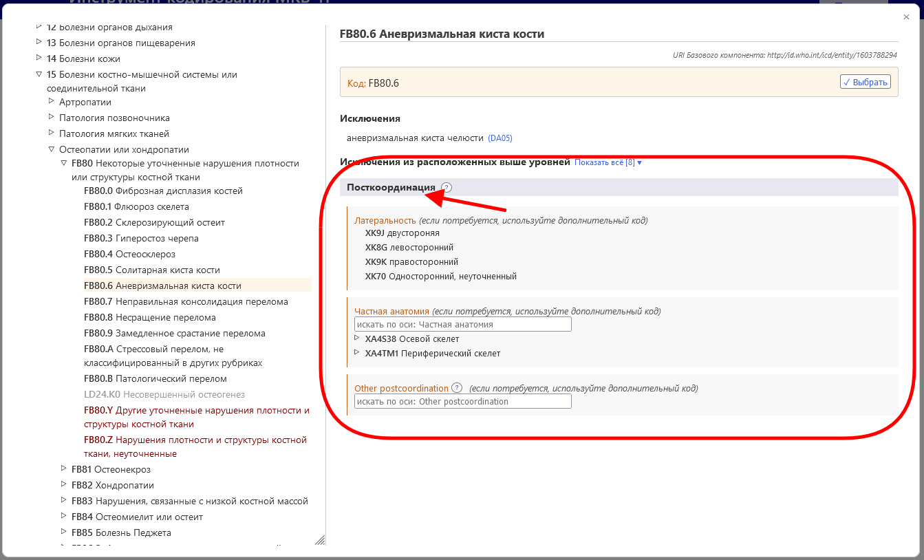Image resolution: width=924 pixels, height=560 pixels.
Task: Select XK9J двустороняя laterality
Action: point(402,233)
